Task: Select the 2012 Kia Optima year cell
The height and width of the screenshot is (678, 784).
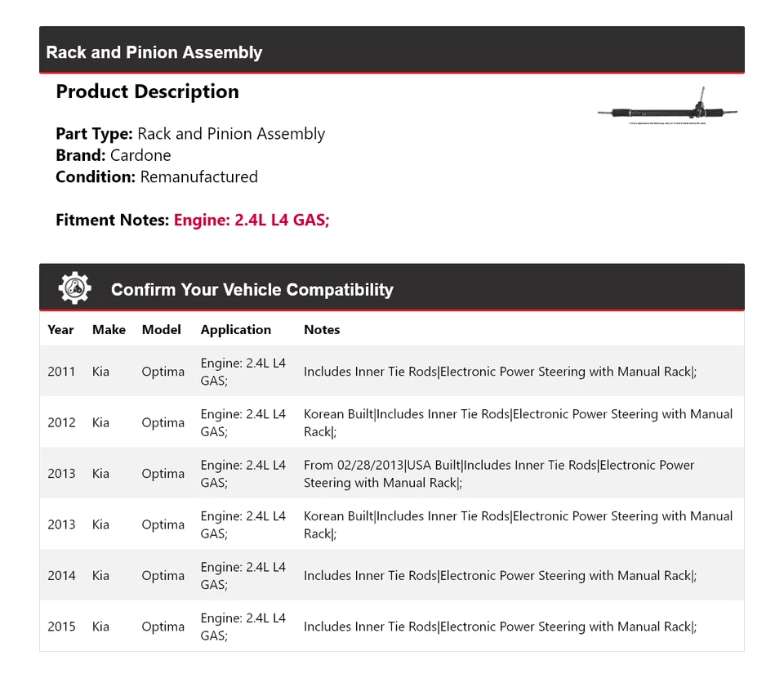Action: (61, 422)
